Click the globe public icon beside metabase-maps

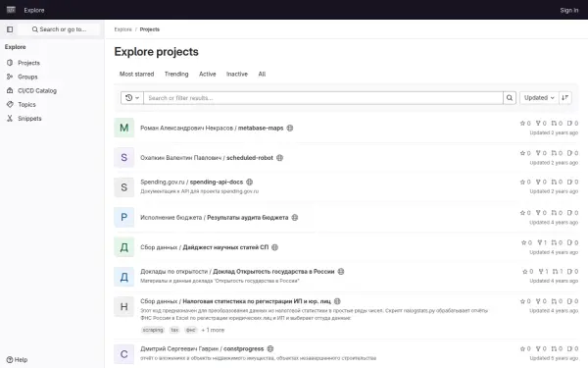[x=290, y=128]
